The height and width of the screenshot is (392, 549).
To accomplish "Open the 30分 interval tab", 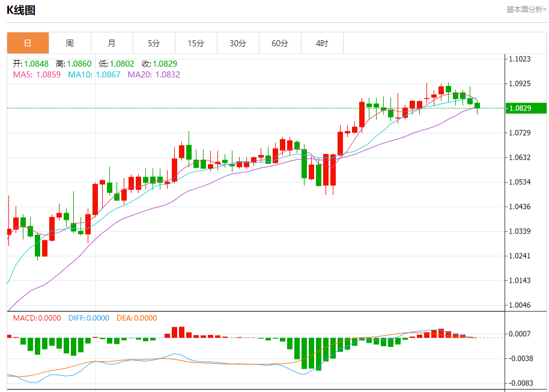I will (x=238, y=43).
